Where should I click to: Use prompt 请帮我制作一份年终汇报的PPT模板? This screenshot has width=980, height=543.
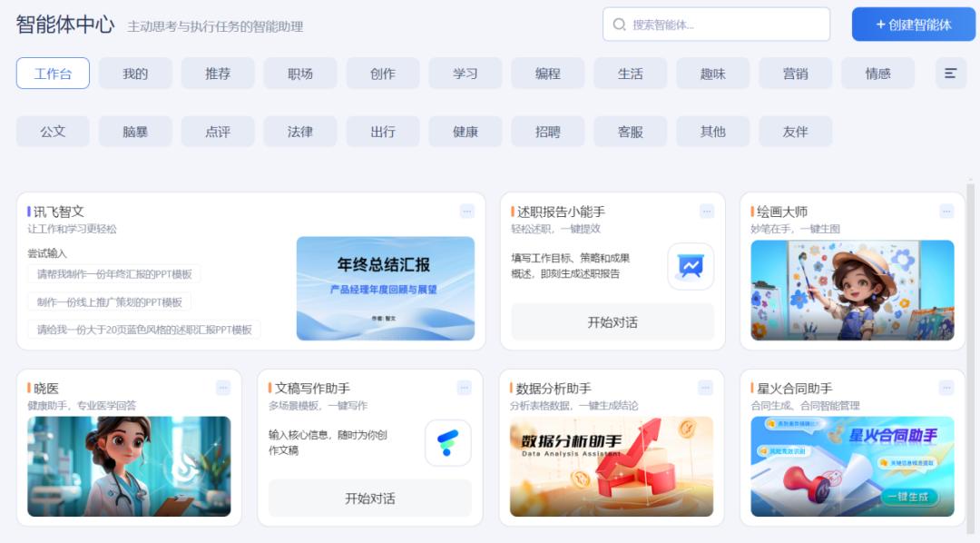114,274
